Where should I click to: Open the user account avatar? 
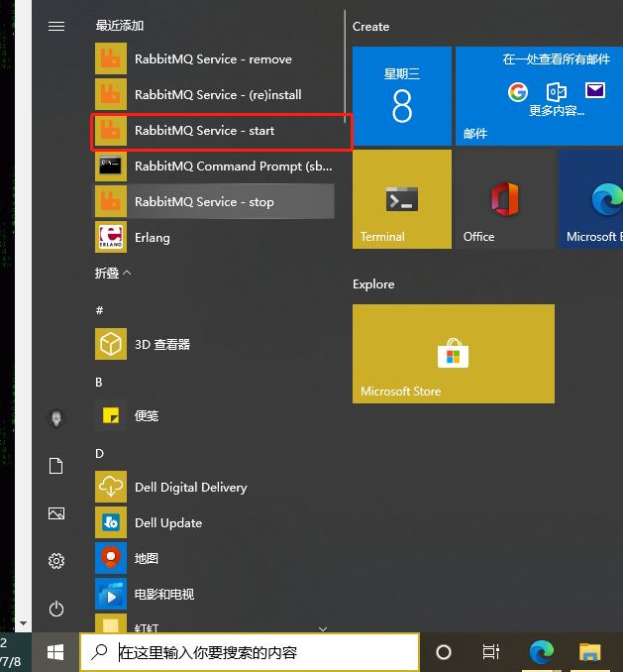pos(56,418)
